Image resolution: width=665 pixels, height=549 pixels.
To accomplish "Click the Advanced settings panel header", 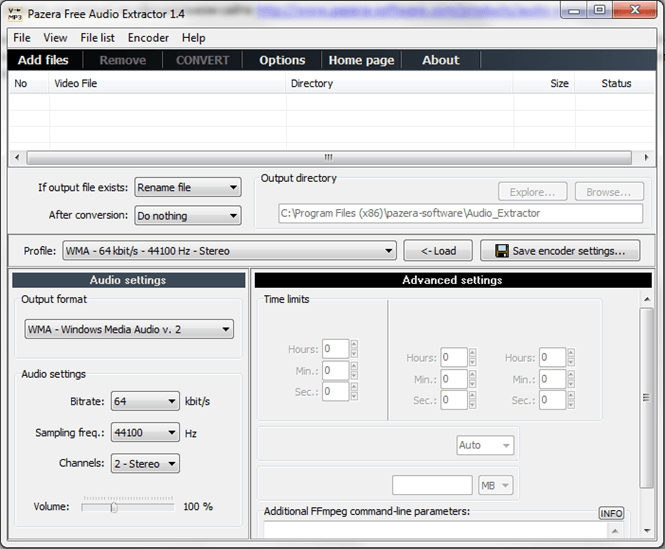I will coord(453,280).
